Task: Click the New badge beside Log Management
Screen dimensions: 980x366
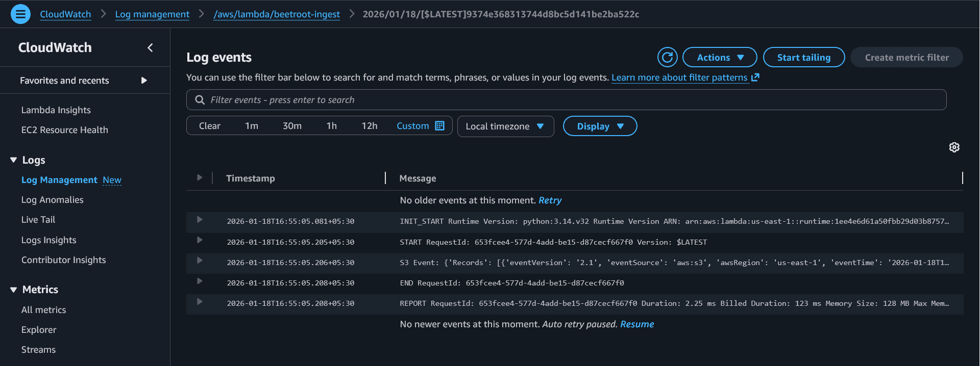Action: coord(112,180)
